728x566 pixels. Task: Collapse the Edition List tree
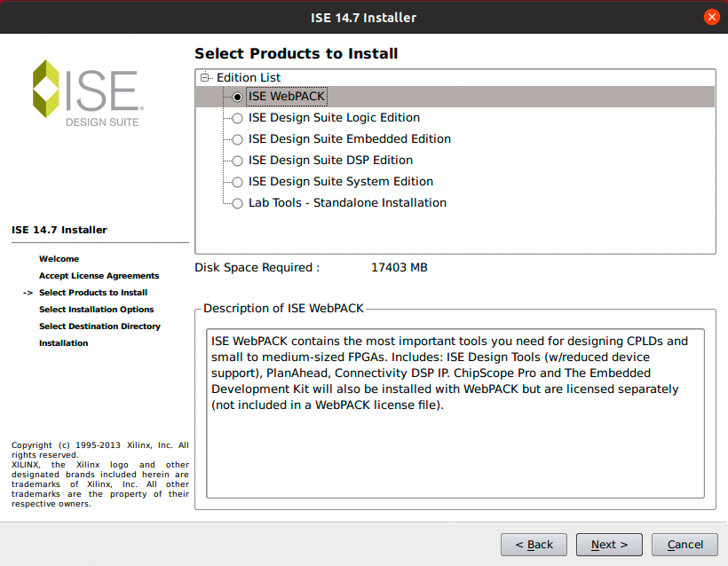204,77
